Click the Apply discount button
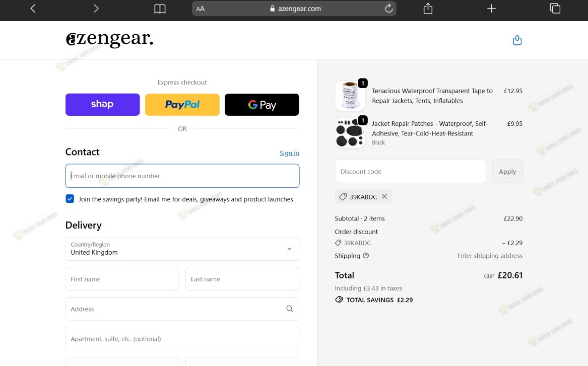Image resolution: width=588 pixels, height=366 pixels. click(507, 171)
